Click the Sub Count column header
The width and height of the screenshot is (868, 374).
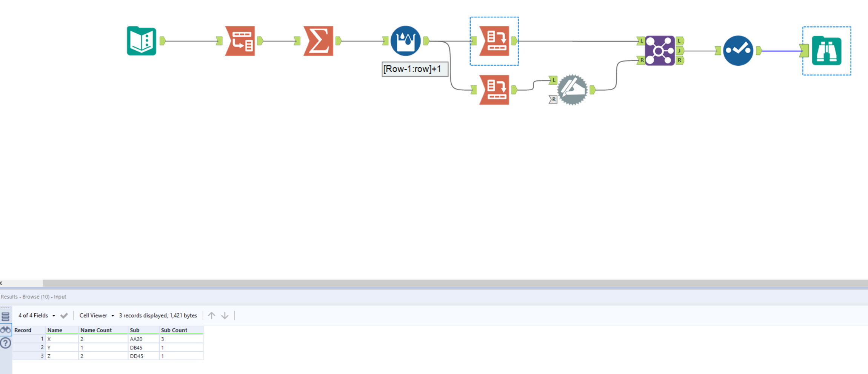pos(181,330)
